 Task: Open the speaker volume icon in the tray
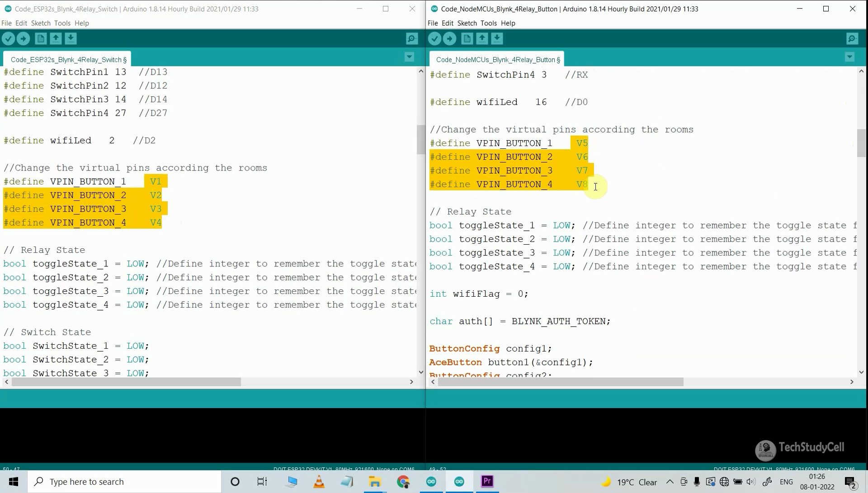(750, 482)
